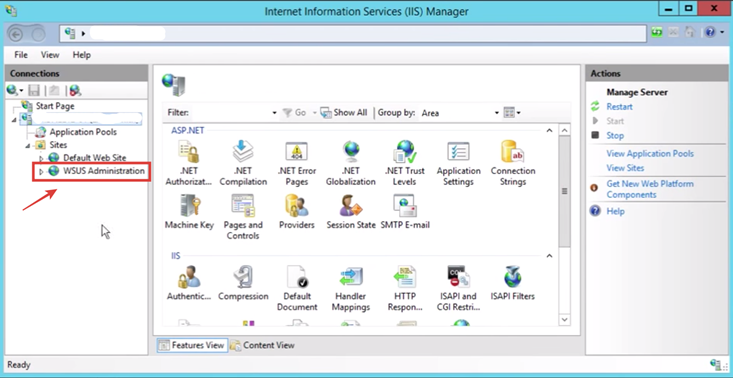Viewport: 733px width, 378px height.
Task: Click View Sites link
Action: (x=625, y=168)
